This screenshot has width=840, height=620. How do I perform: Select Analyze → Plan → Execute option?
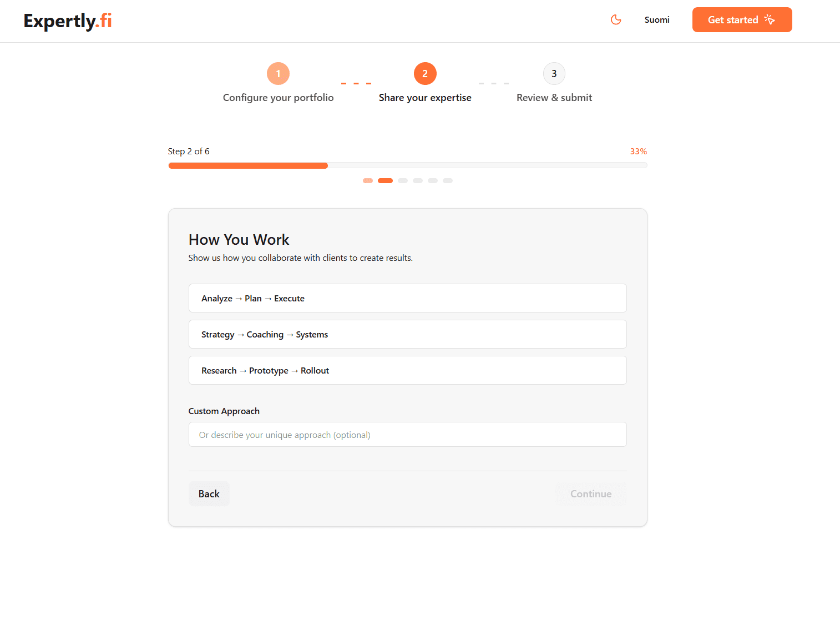click(x=407, y=298)
